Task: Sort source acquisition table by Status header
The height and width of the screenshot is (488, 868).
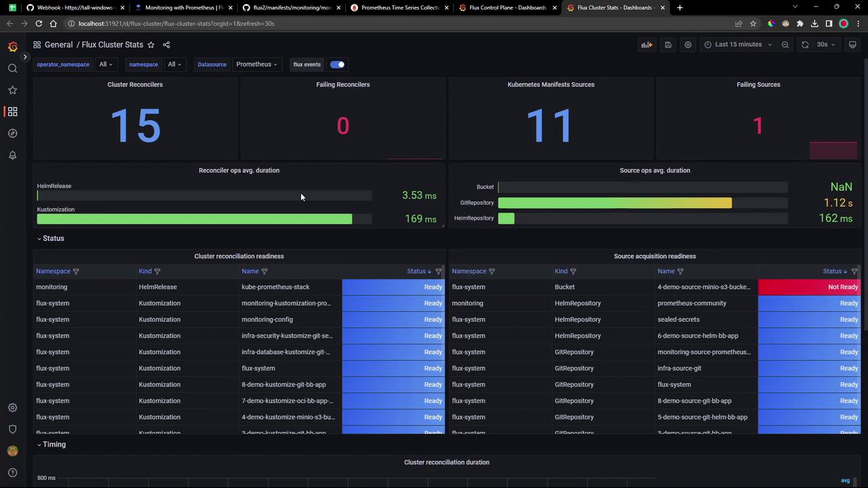Action: tap(835, 271)
